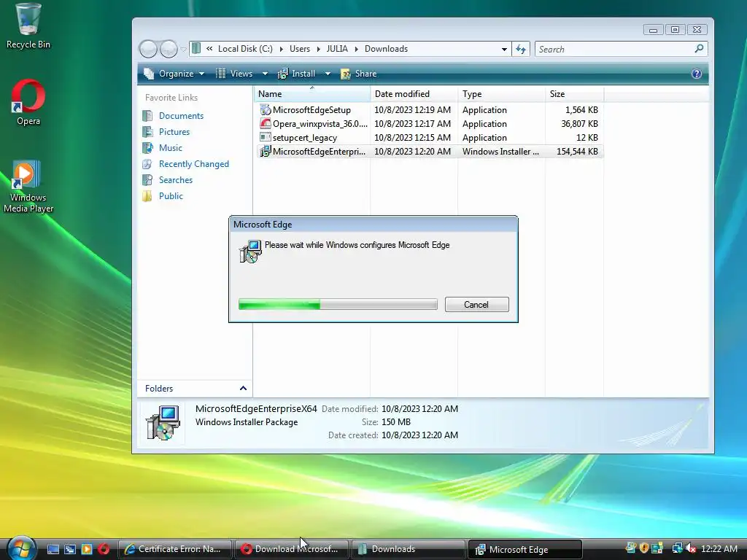Click Show Desktop quick launch icon

(x=53, y=549)
